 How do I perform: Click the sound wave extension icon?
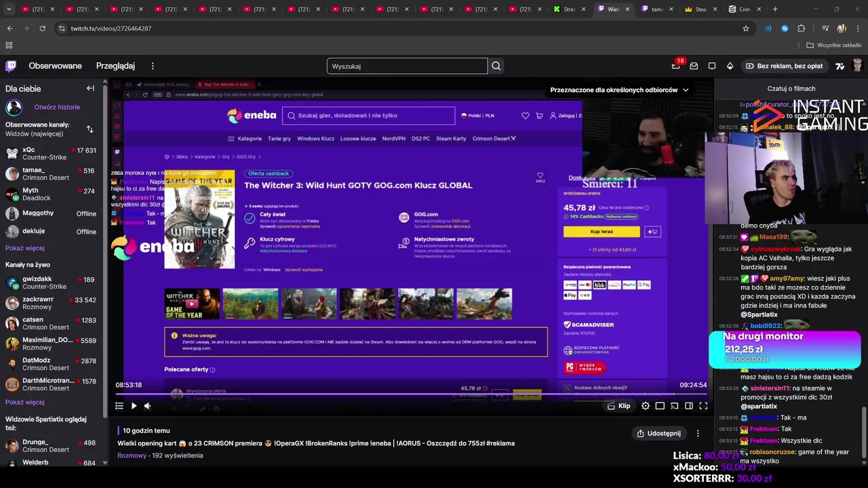[x=768, y=28]
